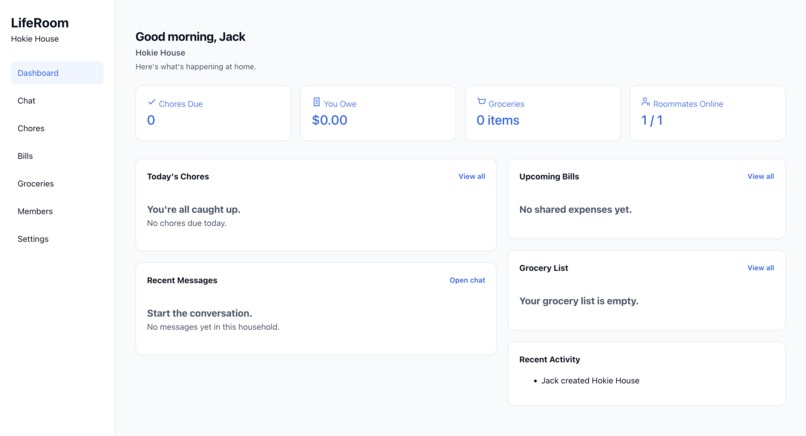Click the Upcoming Bills heading
This screenshot has width=806, height=436.
549,177
